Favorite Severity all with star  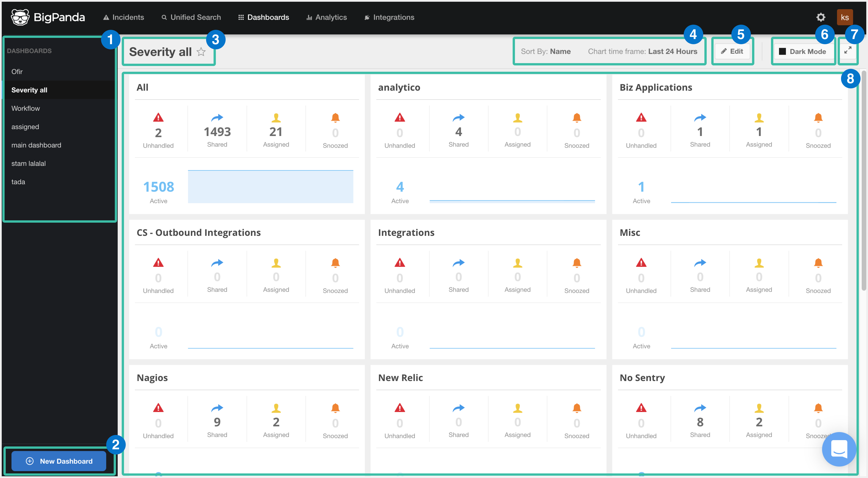coord(201,52)
